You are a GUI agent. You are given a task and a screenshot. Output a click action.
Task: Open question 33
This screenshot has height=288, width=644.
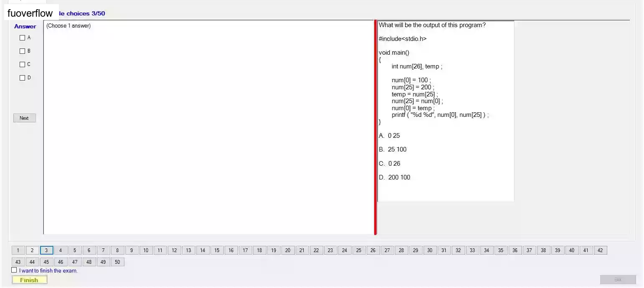pos(472,250)
